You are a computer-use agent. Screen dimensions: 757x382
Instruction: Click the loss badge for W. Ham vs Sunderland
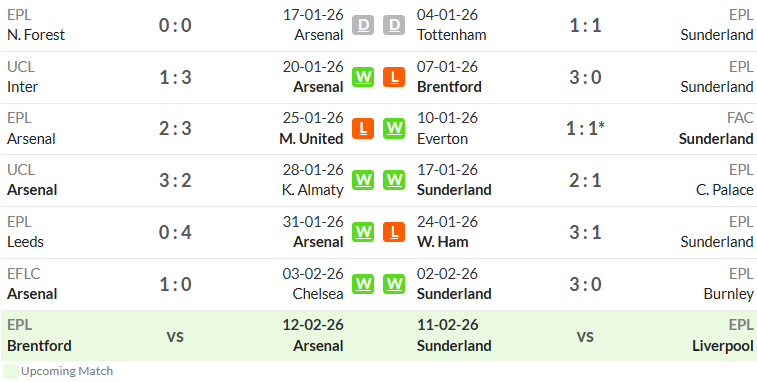pos(394,232)
